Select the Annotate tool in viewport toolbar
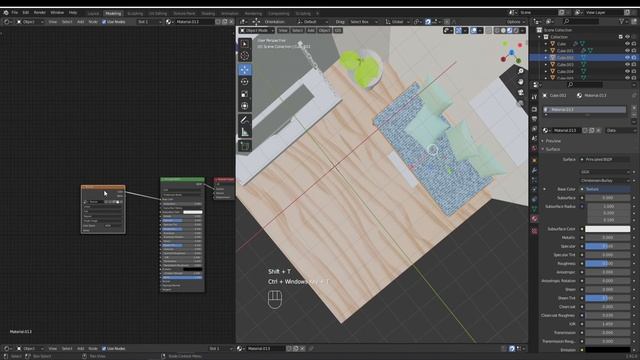 pyautogui.click(x=244, y=120)
